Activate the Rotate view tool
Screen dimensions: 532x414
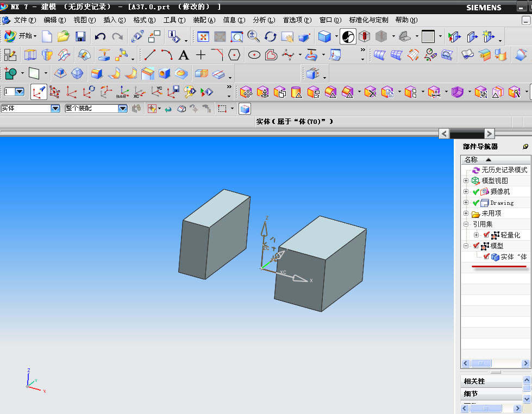click(x=271, y=36)
